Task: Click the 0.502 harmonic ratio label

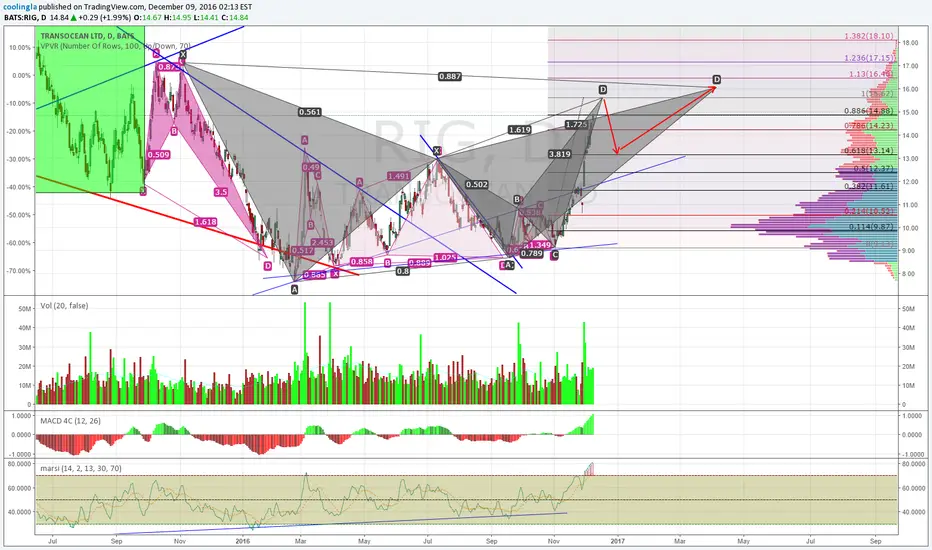Action: [477, 185]
